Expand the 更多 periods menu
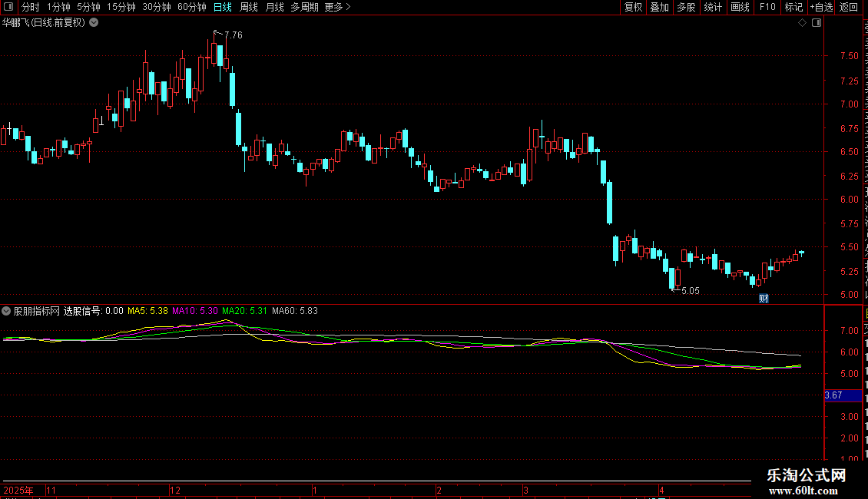This screenshot has height=499, width=868. 337,7
